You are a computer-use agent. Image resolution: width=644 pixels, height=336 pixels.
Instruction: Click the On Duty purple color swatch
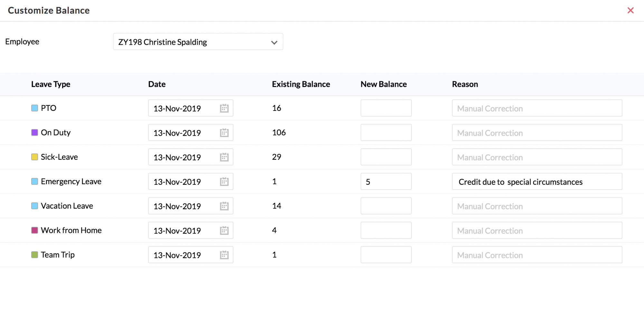point(34,133)
